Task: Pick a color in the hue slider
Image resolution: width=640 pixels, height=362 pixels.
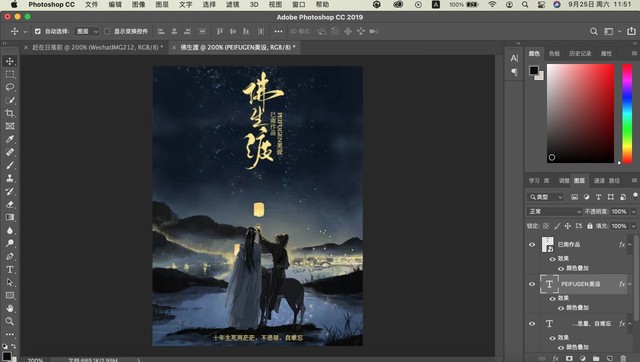Action: (x=627, y=113)
